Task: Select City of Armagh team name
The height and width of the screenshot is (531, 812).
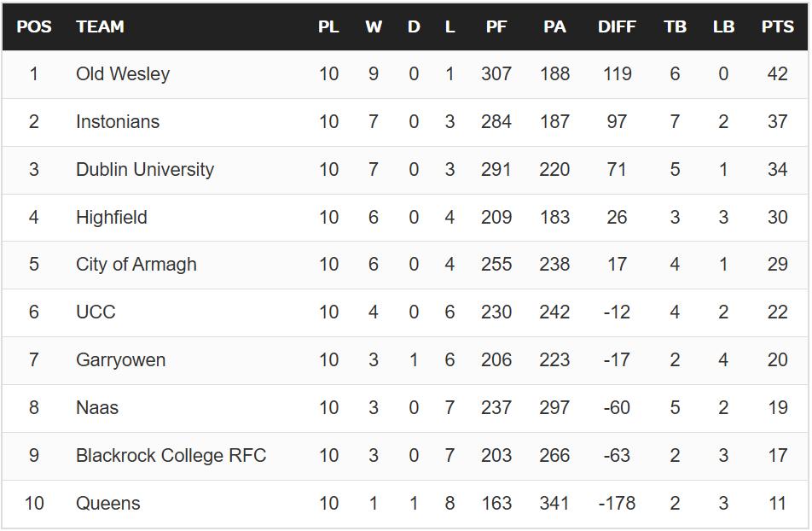Action: [x=136, y=265]
